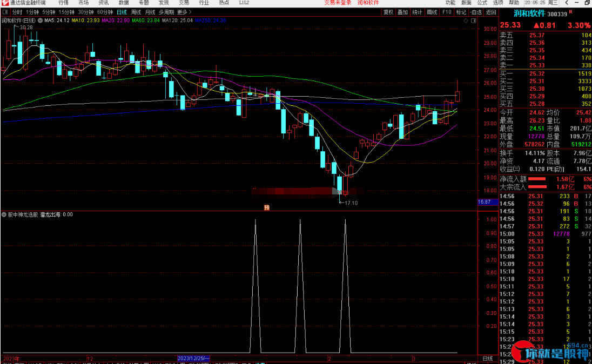Open the 热点 menu
This screenshot has height=364, width=592.
[224, 3]
